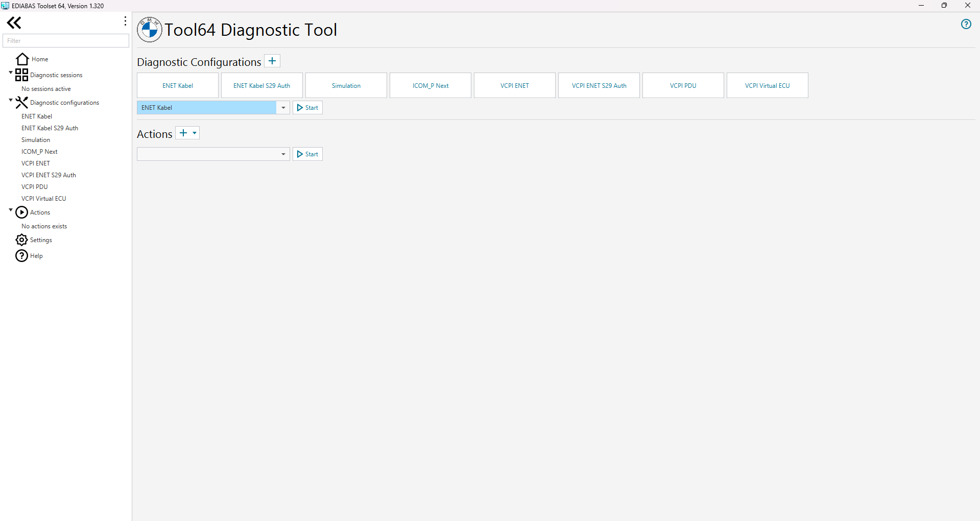Open the ENET Kabel configuration dropdown
This screenshot has width=980, height=521.
tap(283, 108)
